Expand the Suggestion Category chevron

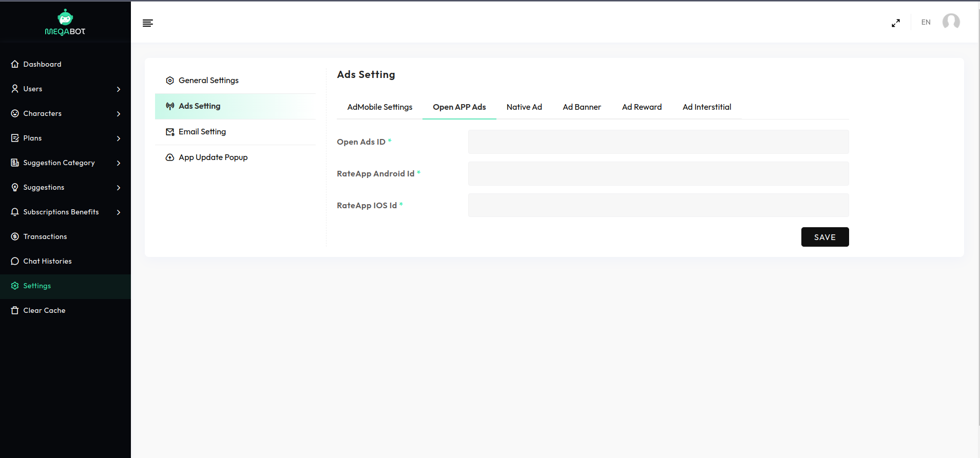click(x=119, y=163)
